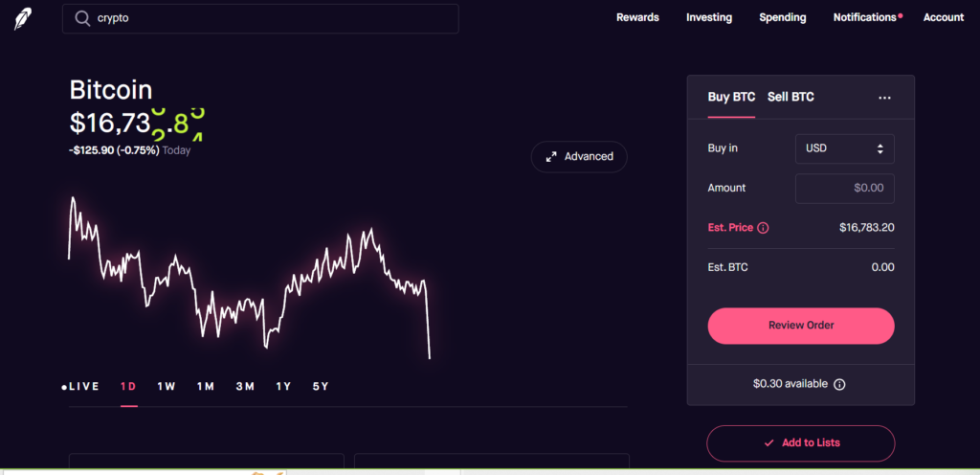Viewport: 980px width, 475px height.
Task: Click the expand arrows icon on Advanced
Action: (x=551, y=157)
